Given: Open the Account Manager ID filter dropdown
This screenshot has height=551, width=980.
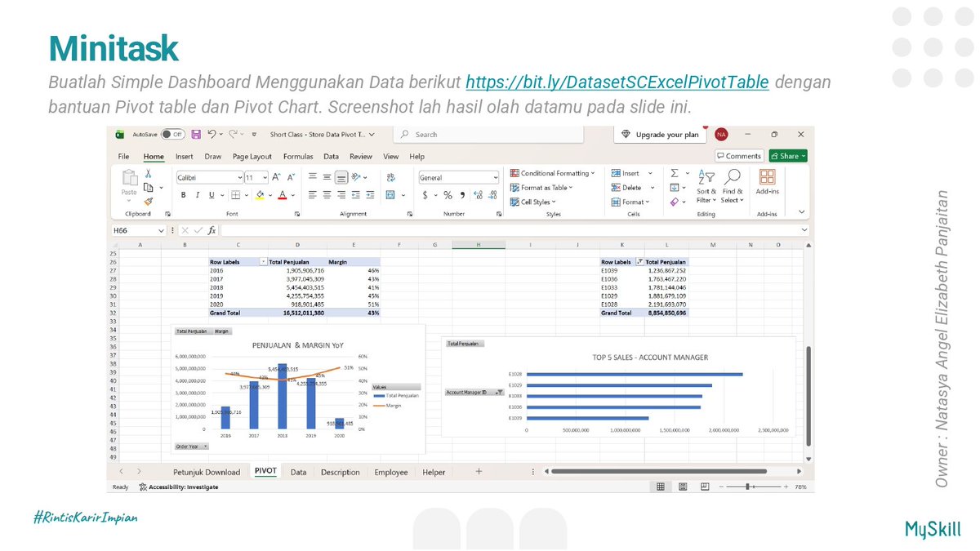Looking at the screenshot, I should click(x=474, y=392).
